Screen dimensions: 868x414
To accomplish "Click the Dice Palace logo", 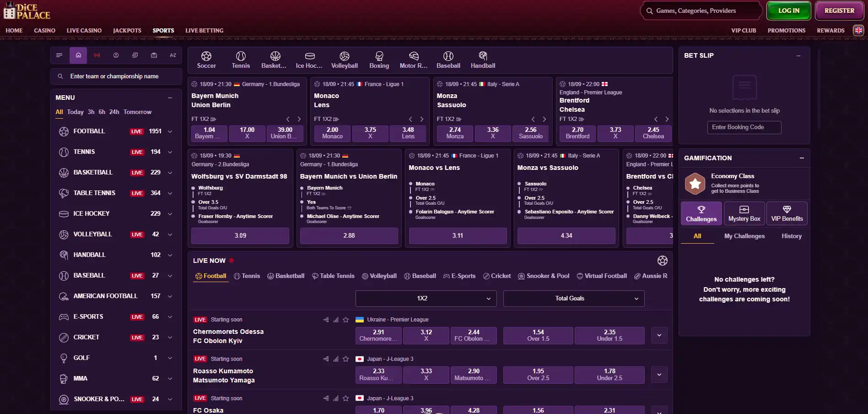I will click(27, 11).
